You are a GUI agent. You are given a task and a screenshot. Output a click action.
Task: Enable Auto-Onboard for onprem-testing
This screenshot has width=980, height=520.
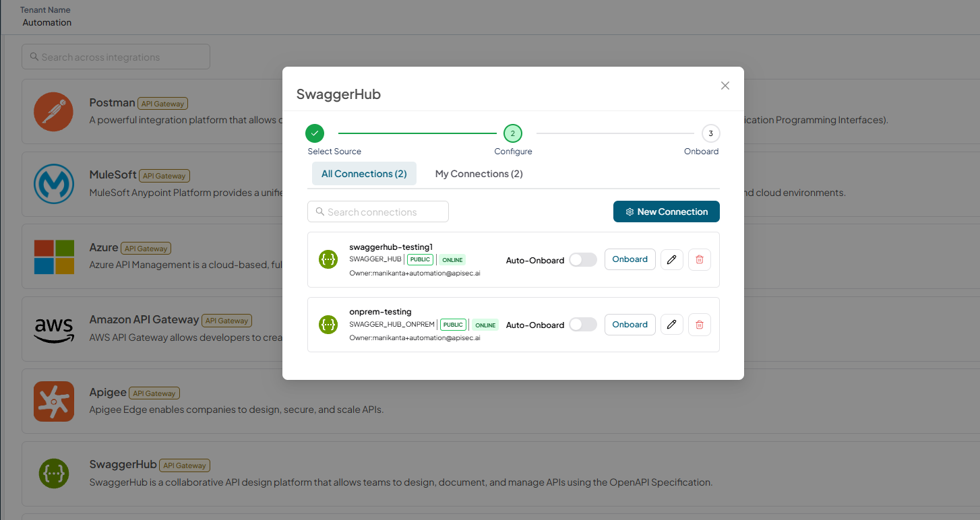click(x=583, y=325)
